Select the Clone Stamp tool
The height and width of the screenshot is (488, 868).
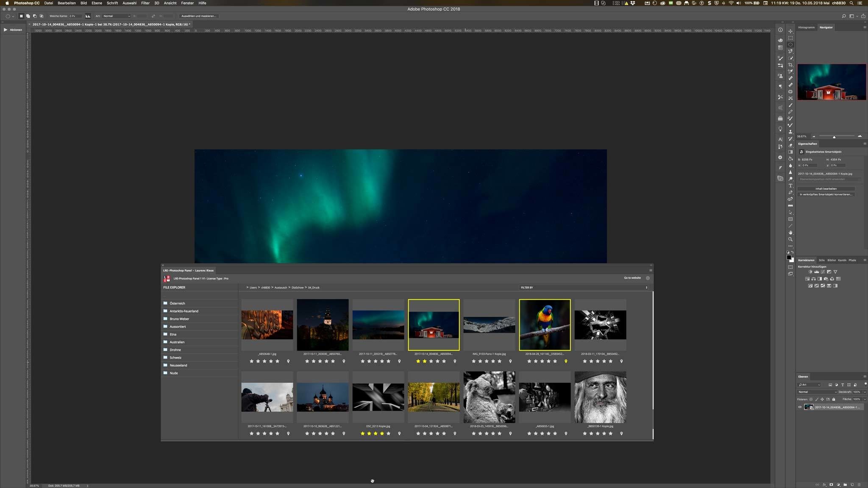click(x=790, y=132)
